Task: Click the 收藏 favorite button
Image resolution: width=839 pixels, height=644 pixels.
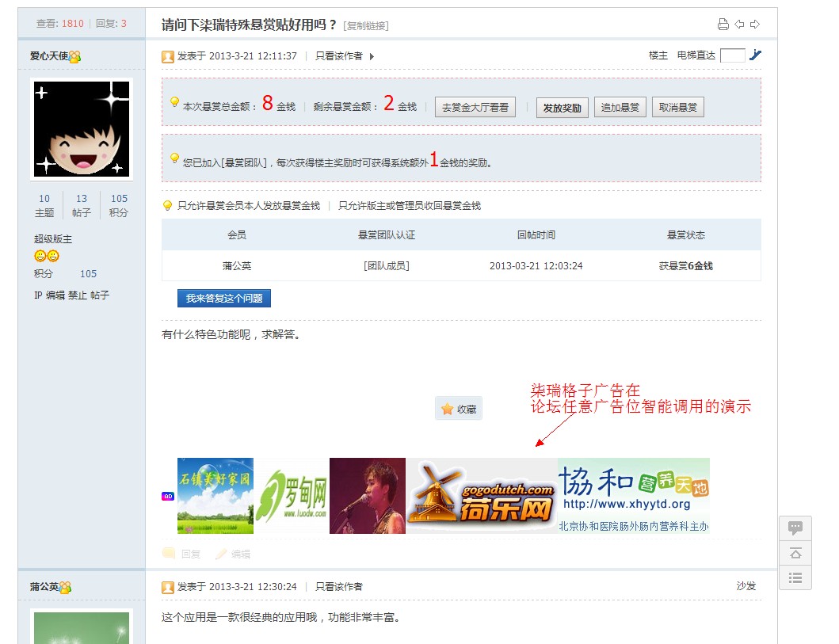Action: [x=459, y=409]
